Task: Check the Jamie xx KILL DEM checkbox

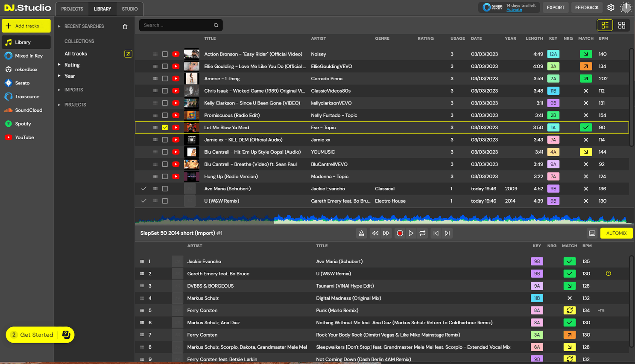Action: pos(165,140)
